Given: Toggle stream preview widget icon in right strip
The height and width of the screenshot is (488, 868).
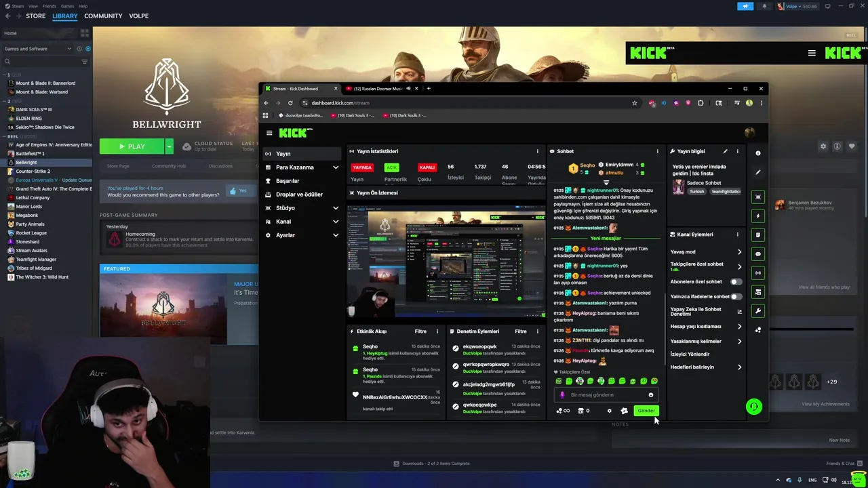Looking at the screenshot, I should click(x=758, y=197).
